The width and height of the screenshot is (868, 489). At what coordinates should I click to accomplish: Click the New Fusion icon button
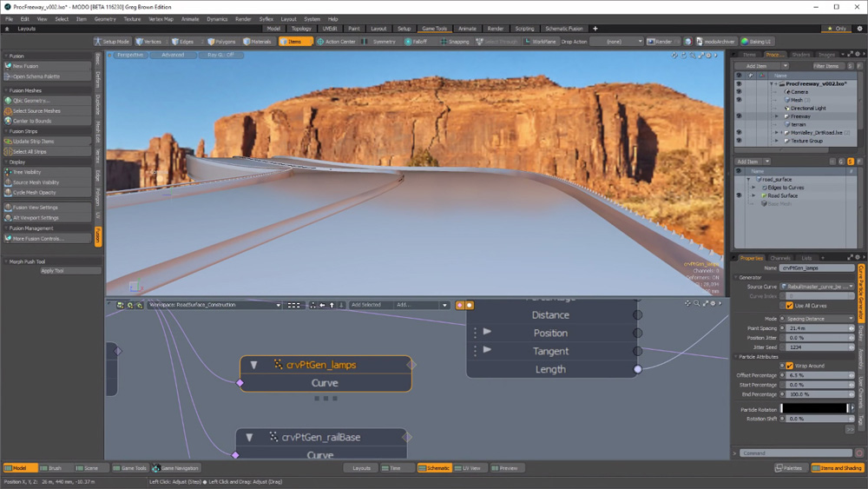point(9,66)
